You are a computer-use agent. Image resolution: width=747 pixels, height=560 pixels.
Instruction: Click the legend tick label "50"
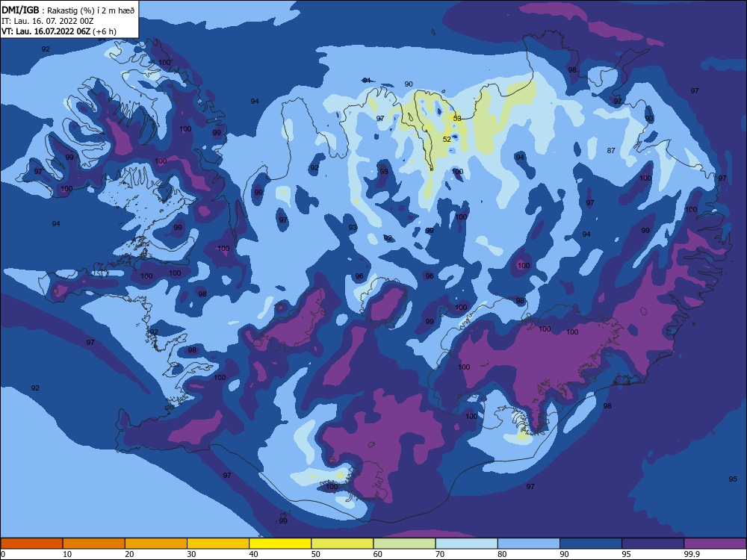pyautogui.click(x=316, y=554)
